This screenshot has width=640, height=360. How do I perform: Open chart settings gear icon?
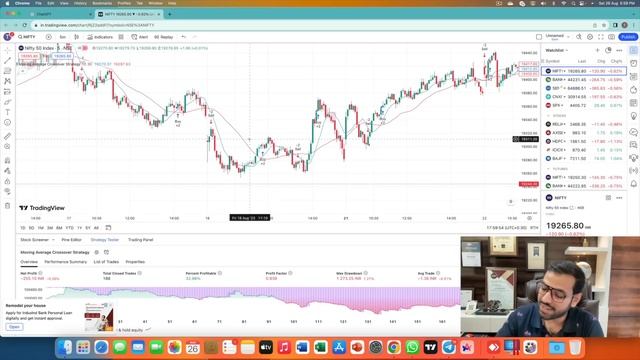coord(590,37)
